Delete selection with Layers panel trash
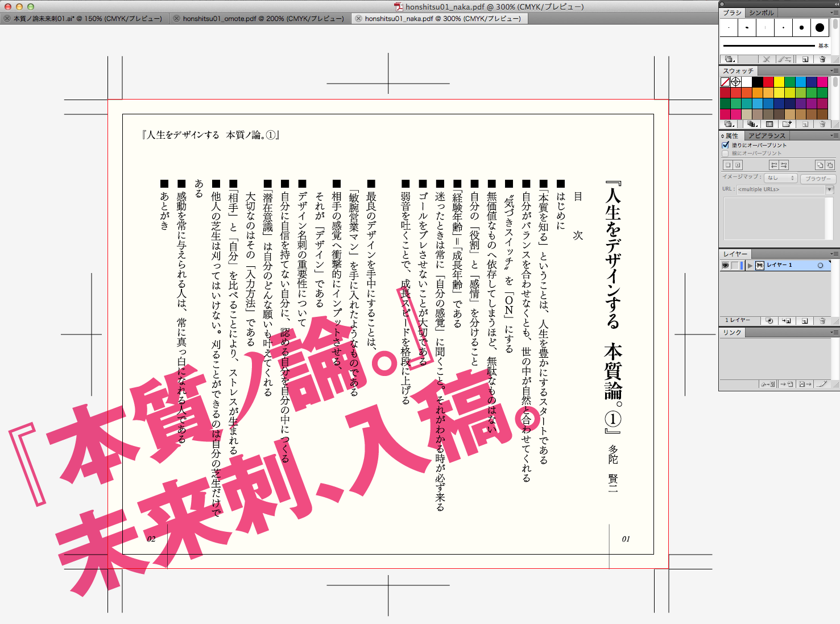Image resolution: width=840 pixels, height=624 pixels. pyautogui.click(x=822, y=321)
